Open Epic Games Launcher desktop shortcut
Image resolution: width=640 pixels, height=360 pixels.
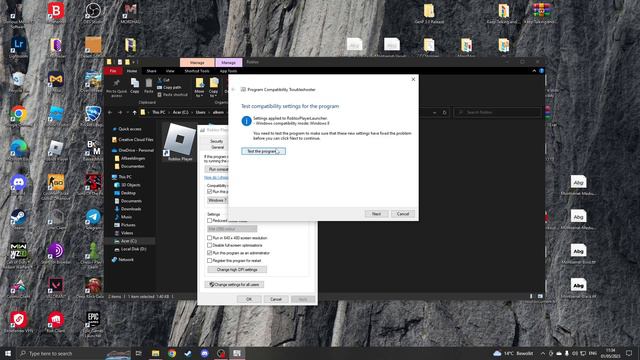pyautogui.click(x=93, y=324)
